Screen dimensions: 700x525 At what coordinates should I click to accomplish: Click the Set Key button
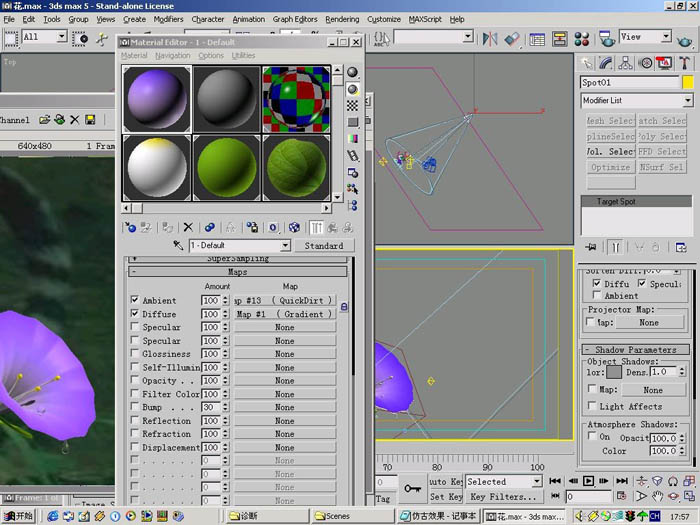446,496
